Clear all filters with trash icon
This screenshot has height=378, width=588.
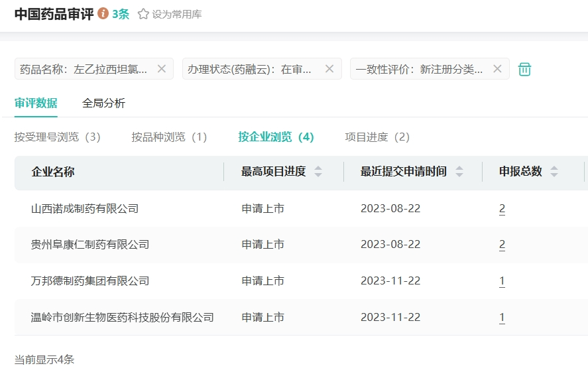tap(524, 69)
